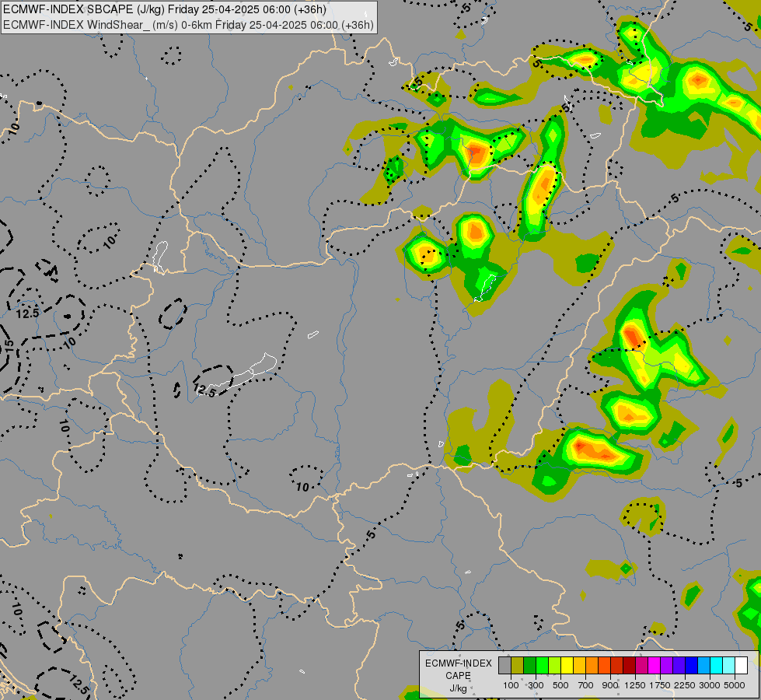Screen dimensions: 761x700
Task: Click the 1250 value under the legend
Action: pyautogui.click(x=635, y=685)
